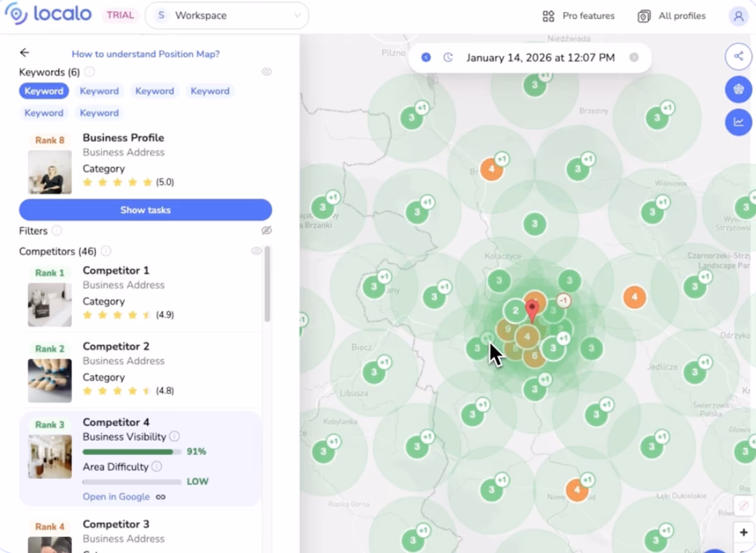Click the competitors list scrollbar

267,284
